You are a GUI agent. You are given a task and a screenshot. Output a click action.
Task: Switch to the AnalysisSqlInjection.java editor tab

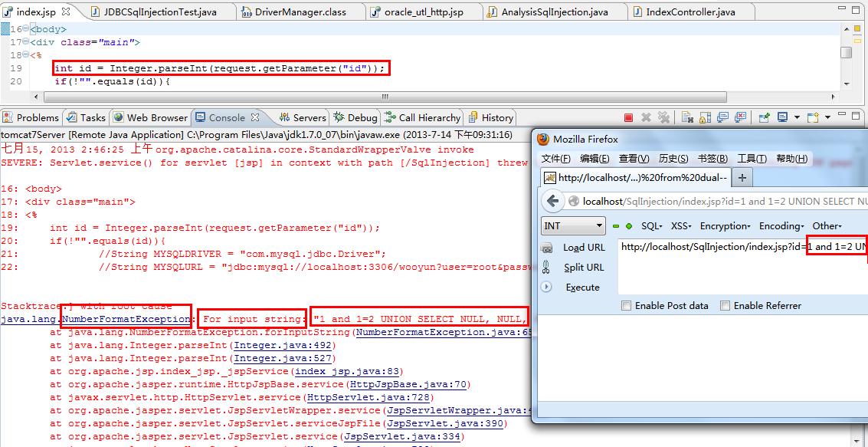click(554, 12)
